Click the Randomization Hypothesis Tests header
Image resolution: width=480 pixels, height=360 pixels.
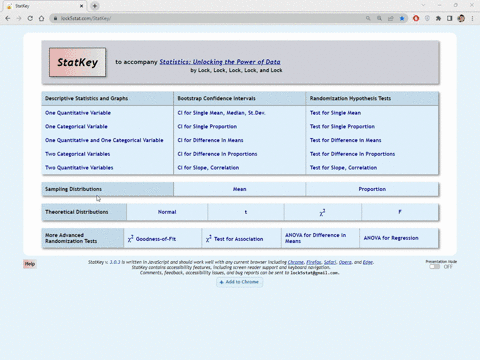[x=350, y=98]
